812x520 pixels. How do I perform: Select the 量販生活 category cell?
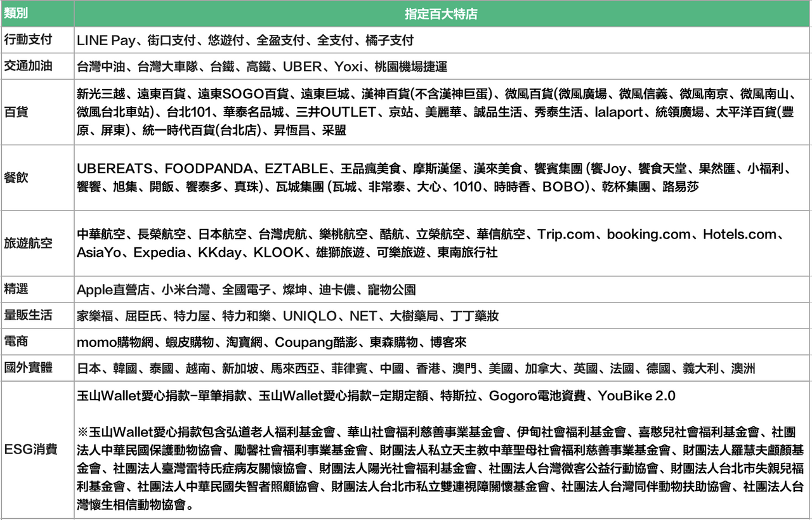coord(37,315)
